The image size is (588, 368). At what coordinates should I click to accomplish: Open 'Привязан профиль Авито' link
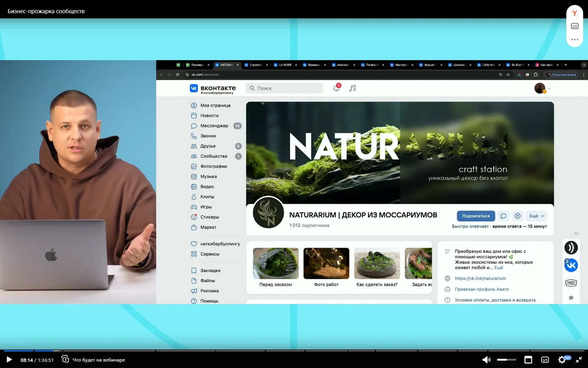point(482,289)
